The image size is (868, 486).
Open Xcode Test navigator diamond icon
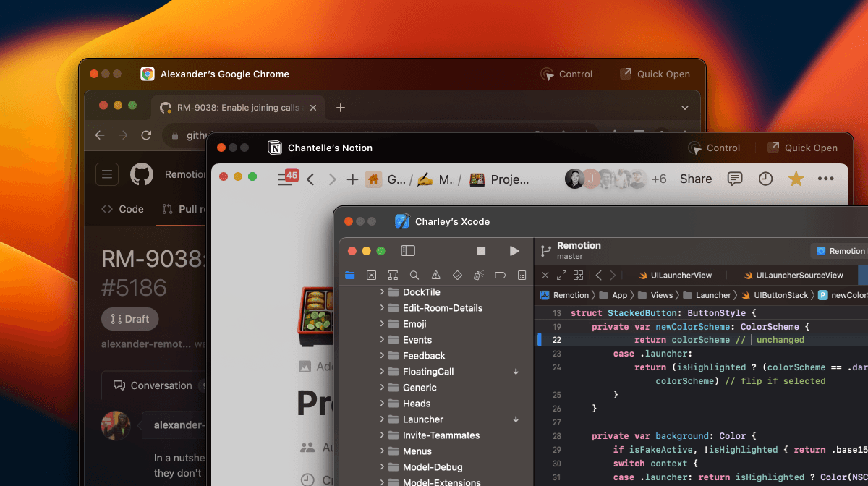457,276
